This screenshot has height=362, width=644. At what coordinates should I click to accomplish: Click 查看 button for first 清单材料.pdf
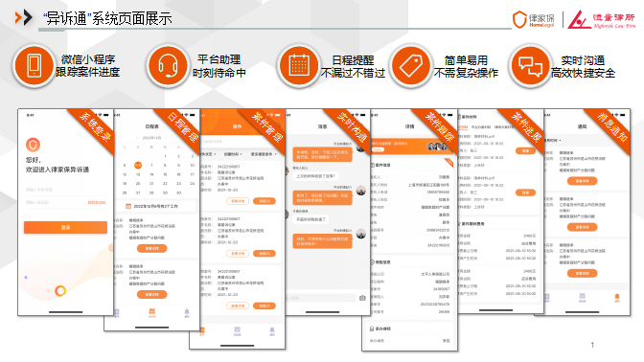pos(525,150)
